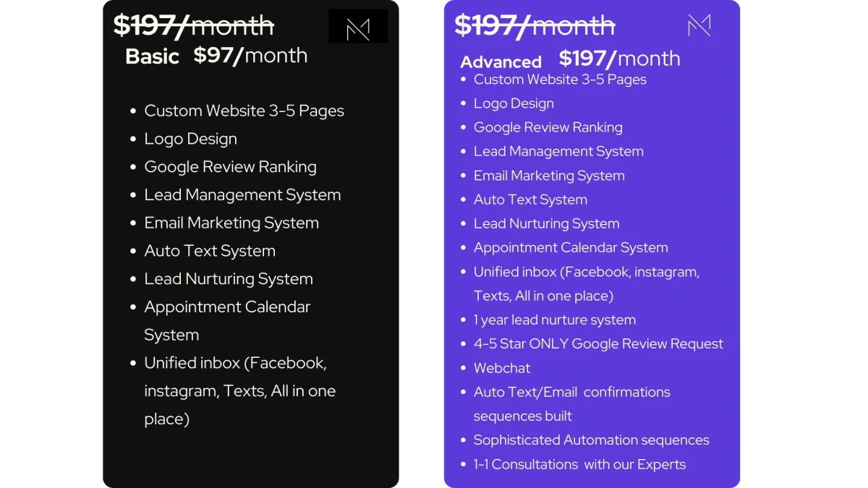The image size is (868, 488).
Task: Click the M logo on Advanced card
Action: [x=699, y=26]
